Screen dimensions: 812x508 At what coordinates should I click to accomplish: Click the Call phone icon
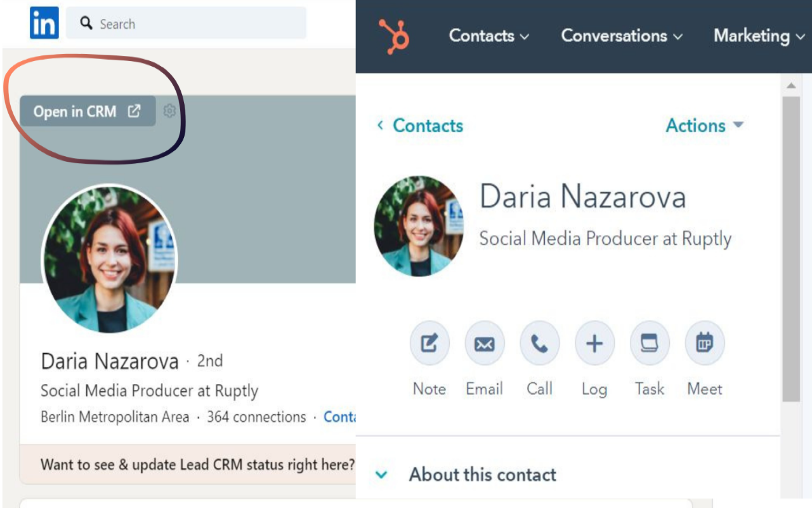(540, 344)
